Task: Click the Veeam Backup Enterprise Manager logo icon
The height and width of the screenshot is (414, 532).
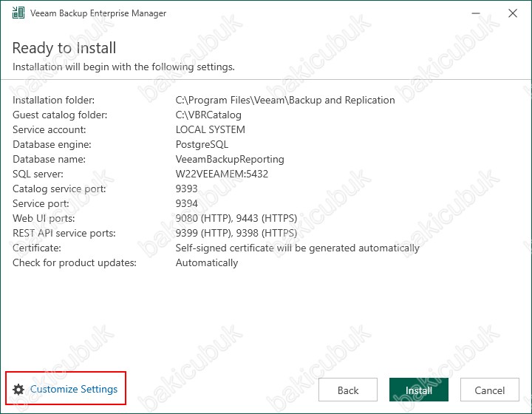Action: 18,13
